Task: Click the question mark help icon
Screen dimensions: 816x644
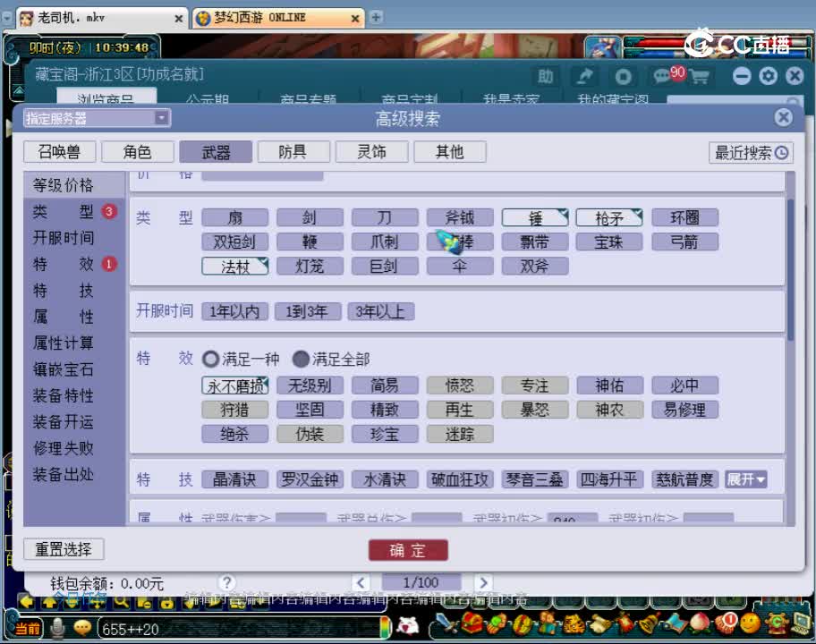Action: pos(227,582)
